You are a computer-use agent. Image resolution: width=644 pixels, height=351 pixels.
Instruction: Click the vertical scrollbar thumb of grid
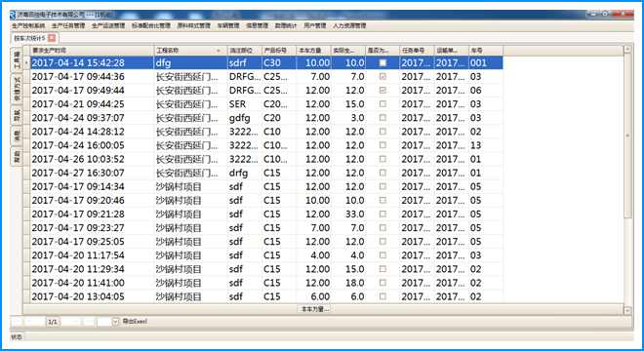click(x=627, y=136)
